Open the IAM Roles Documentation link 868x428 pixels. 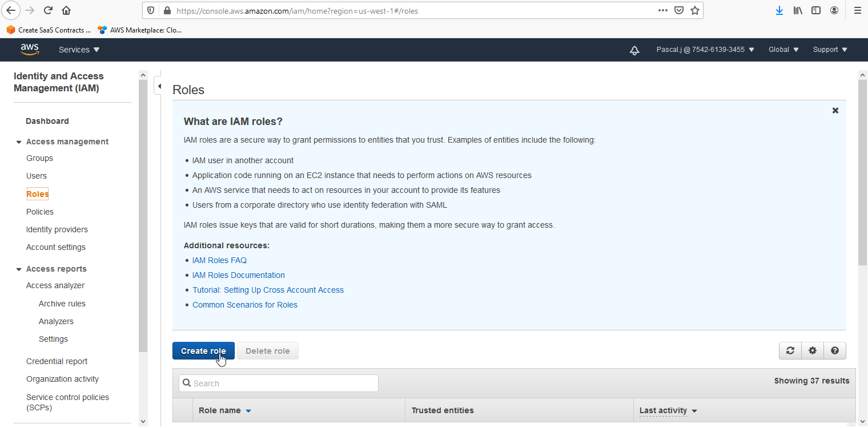click(x=239, y=275)
